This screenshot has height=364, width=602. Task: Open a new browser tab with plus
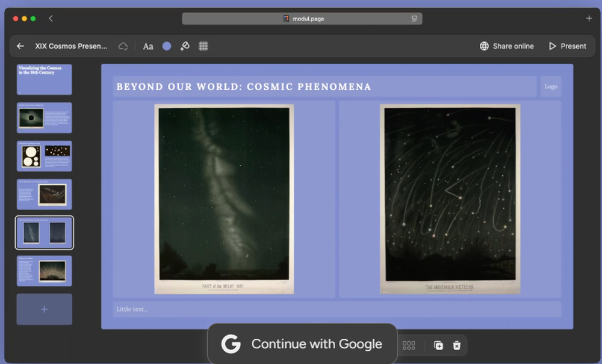pos(589,19)
